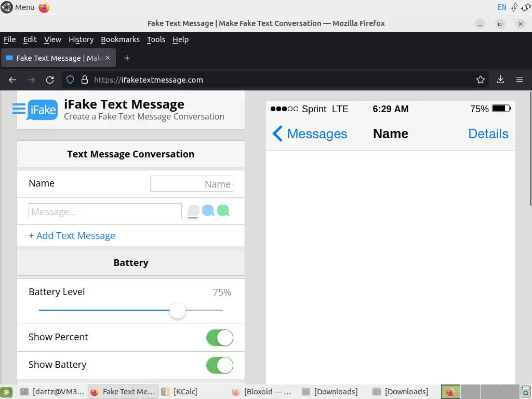Image resolution: width=532 pixels, height=399 pixels.
Task: Open the View menu
Action: click(52, 39)
